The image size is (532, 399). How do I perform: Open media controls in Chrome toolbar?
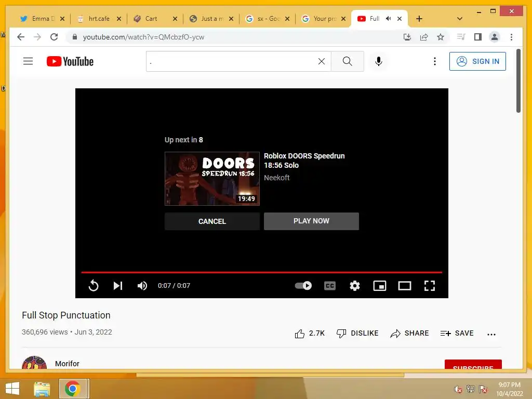tap(461, 37)
